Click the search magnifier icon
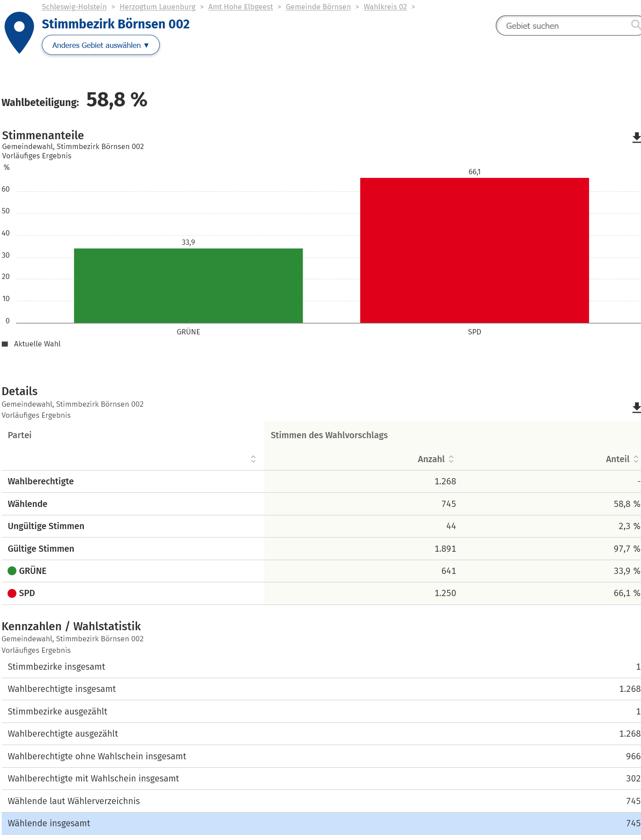Viewport: 641px width, 840px height. point(635,25)
